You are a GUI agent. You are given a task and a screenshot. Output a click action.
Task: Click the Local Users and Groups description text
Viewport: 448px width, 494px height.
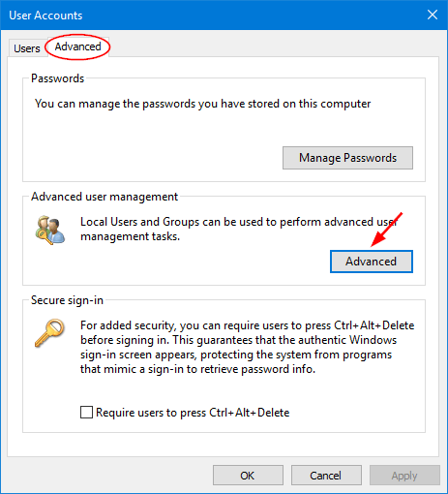239,229
